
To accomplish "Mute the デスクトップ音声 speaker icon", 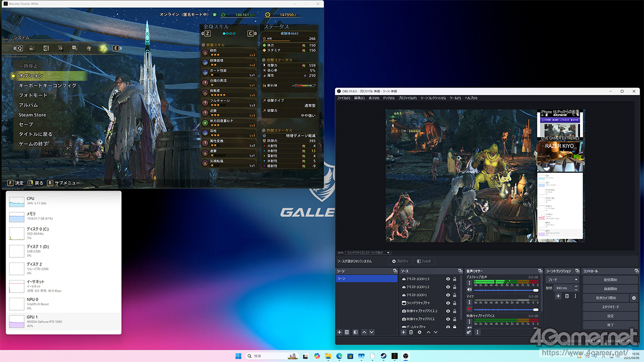I will point(469,290).
